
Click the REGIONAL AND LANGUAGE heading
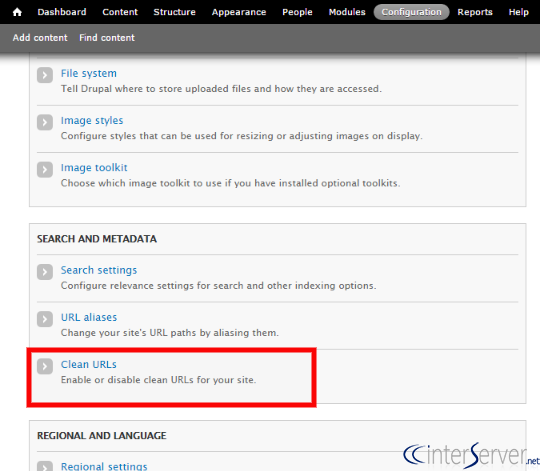coord(102,436)
